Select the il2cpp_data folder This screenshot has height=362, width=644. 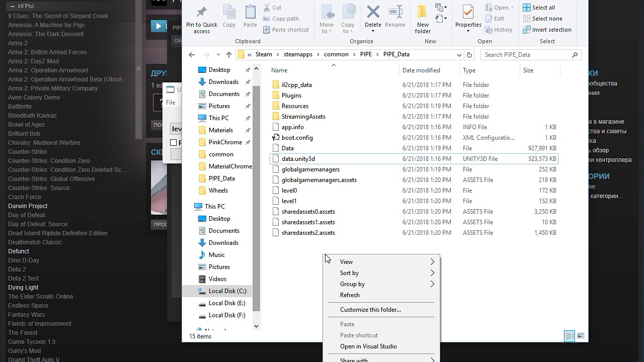click(x=297, y=85)
